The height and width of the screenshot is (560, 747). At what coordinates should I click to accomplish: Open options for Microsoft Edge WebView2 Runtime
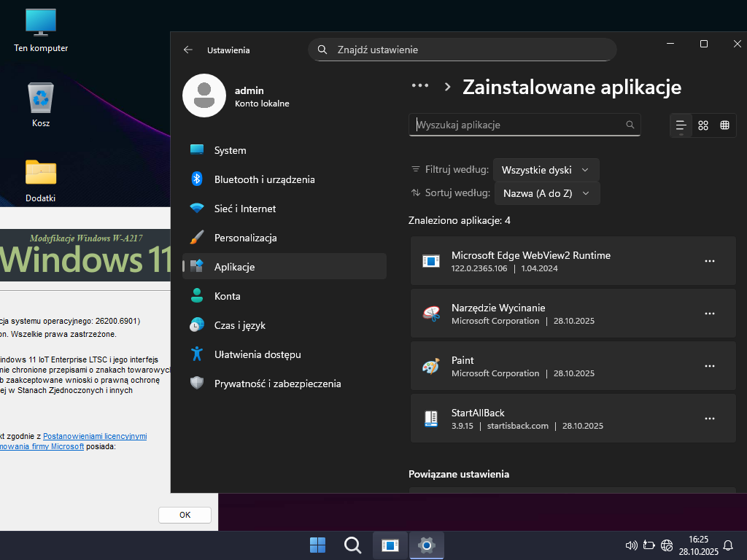709,261
